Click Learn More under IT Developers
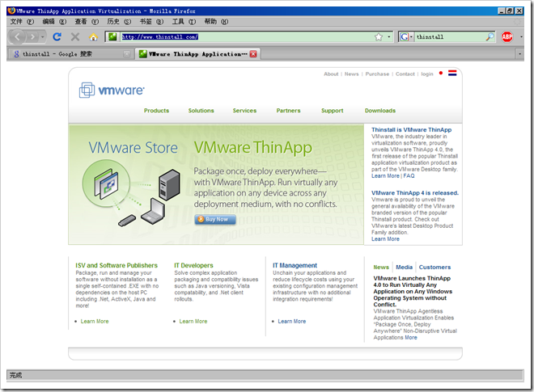Image resolution: width=534 pixels, height=392 pixels. pos(193,321)
